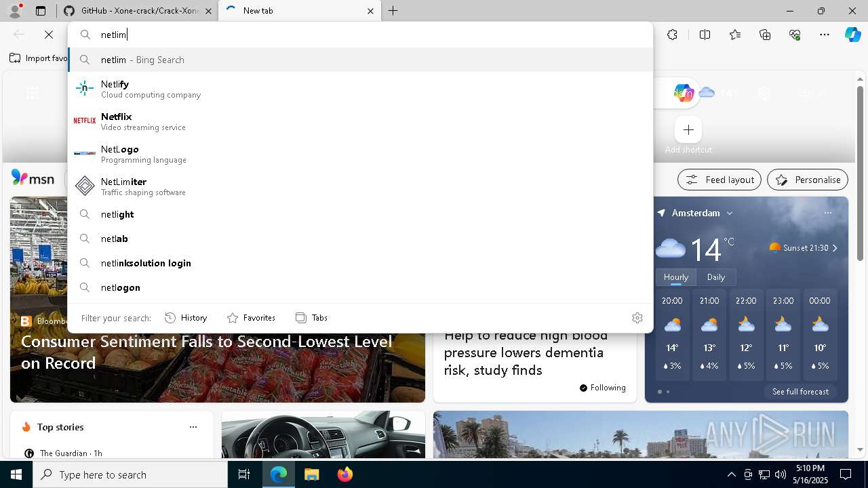The image size is (868, 488).
Task: Click See full forecast link
Action: 800,392
